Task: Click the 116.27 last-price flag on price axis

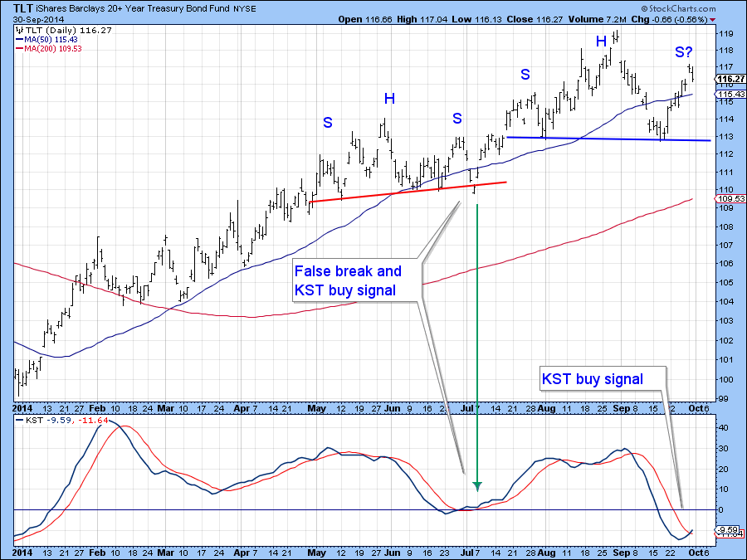Action: coord(730,79)
